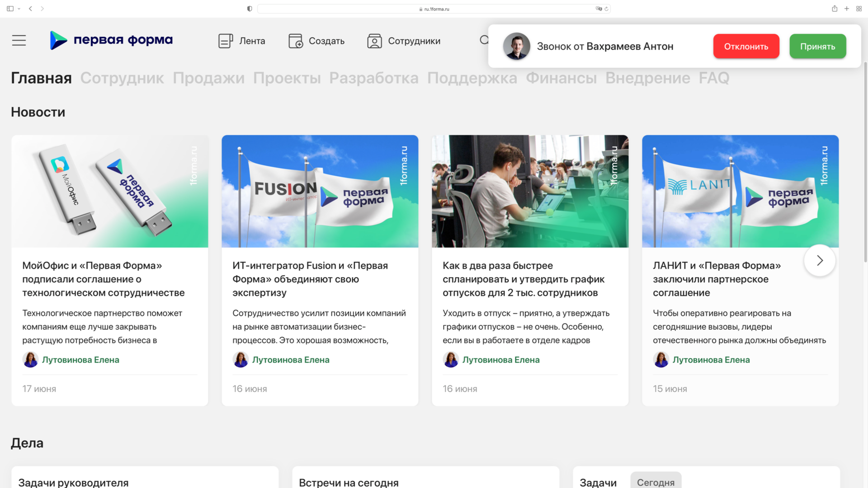Image resolution: width=868 pixels, height=488 pixels.
Task: Go back with browser back chevron
Action: [30, 9]
